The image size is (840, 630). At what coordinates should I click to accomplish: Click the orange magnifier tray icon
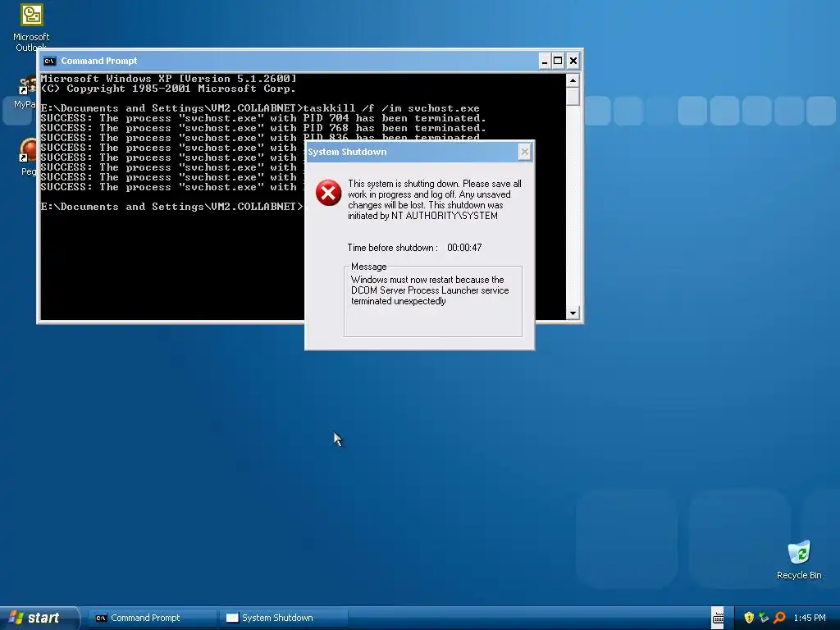pyautogui.click(x=779, y=618)
